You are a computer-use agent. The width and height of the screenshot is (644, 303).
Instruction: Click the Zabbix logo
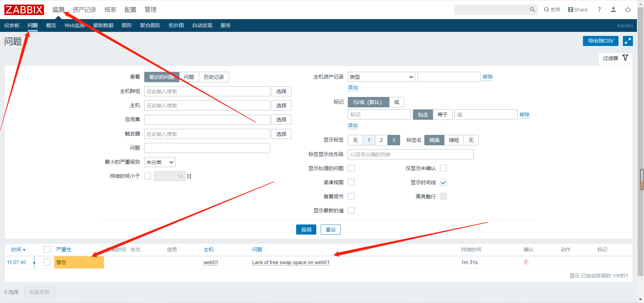pos(24,10)
